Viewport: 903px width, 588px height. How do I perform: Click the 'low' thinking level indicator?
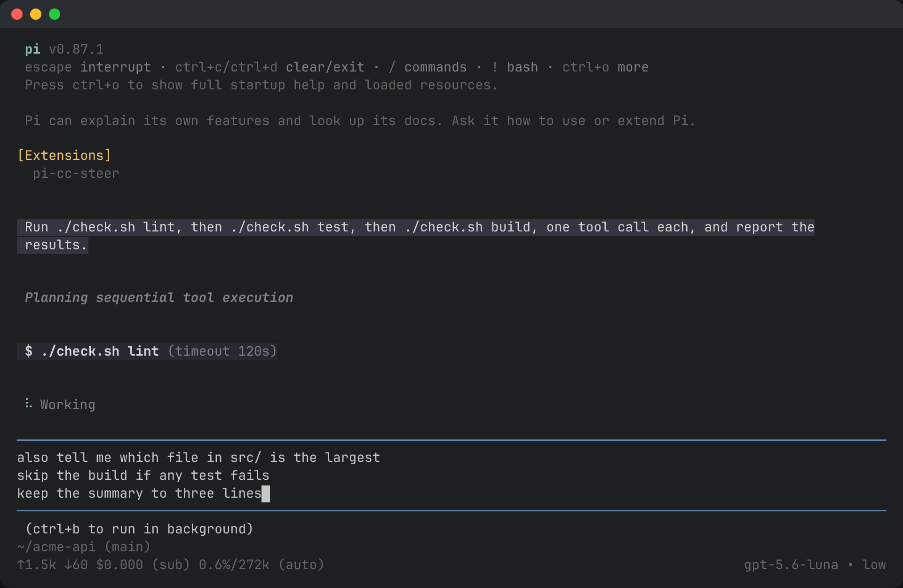874,565
